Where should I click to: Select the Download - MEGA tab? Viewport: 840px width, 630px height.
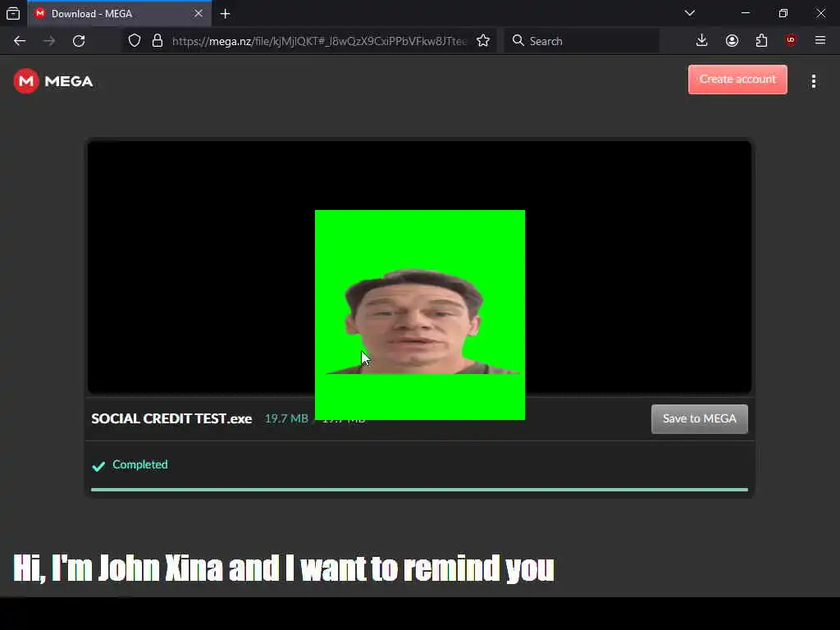coord(120,13)
